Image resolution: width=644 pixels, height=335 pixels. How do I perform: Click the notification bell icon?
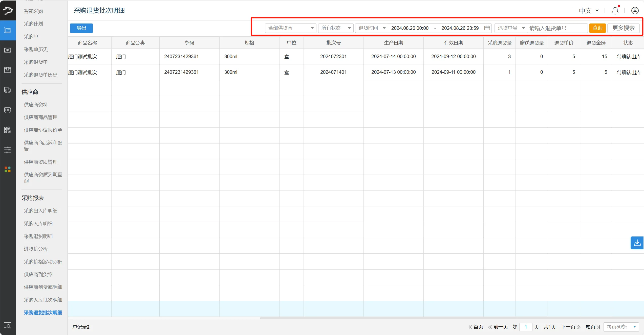point(615,11)
